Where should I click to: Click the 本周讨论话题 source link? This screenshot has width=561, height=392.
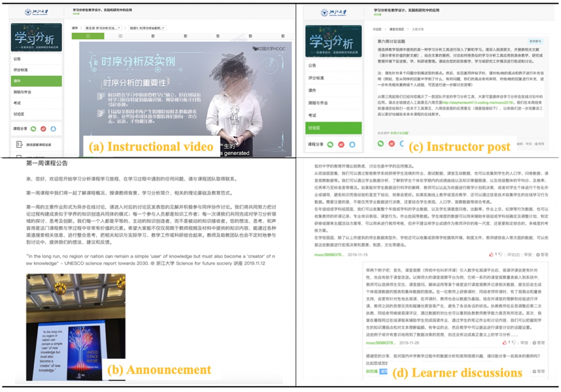[398, 132]
